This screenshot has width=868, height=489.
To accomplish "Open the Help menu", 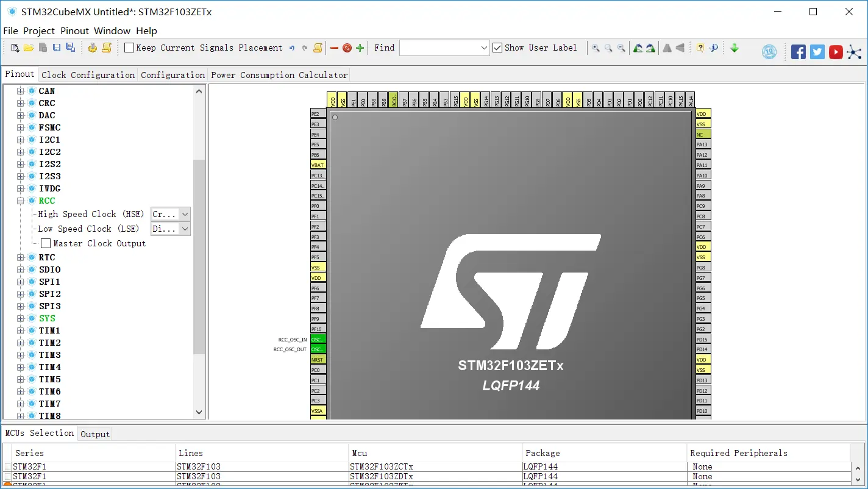I will point(146,30).
